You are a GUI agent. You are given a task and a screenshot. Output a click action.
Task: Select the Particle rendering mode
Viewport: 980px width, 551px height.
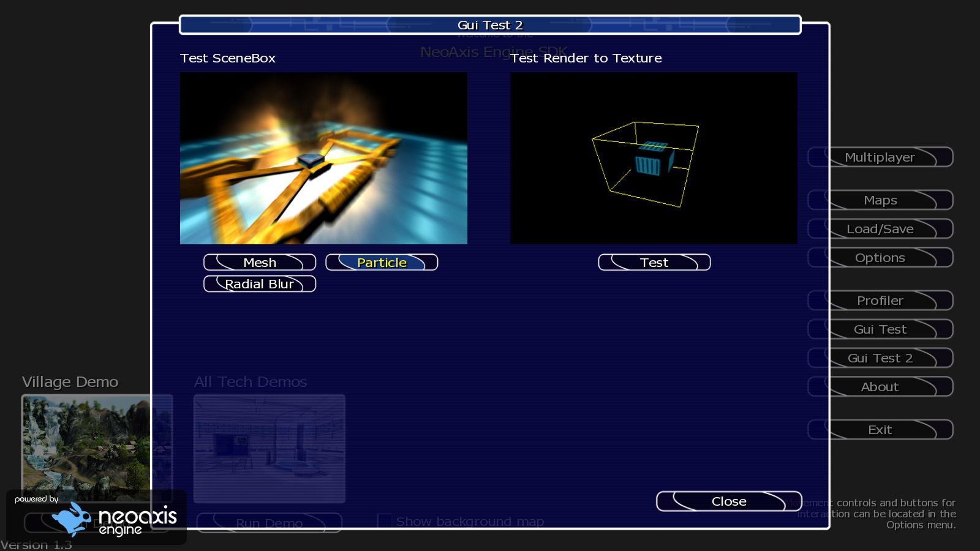click(x=382, y=262)
